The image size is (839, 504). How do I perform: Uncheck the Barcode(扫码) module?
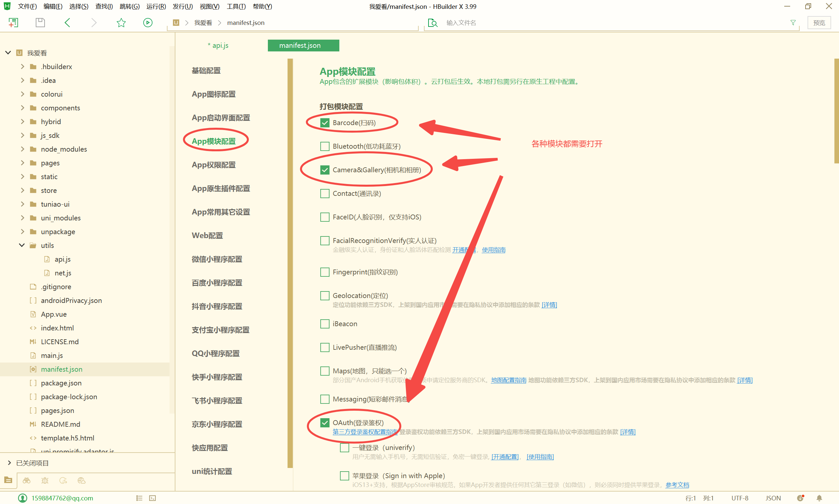(325, 122)
